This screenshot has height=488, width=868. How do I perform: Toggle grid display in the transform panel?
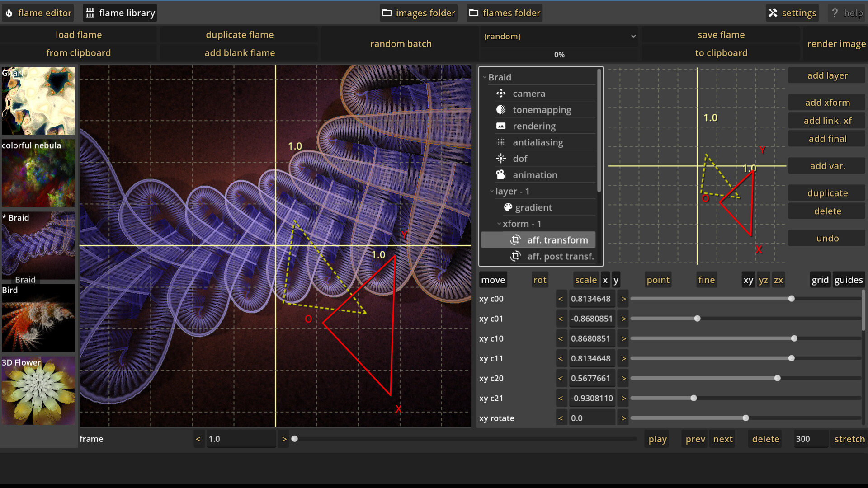click(820, 279)
